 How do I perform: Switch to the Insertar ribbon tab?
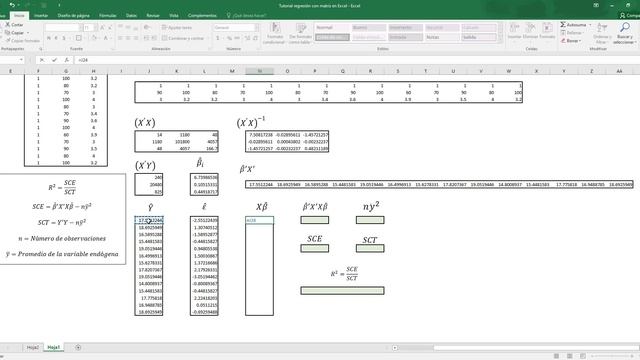tap(41, 16)
